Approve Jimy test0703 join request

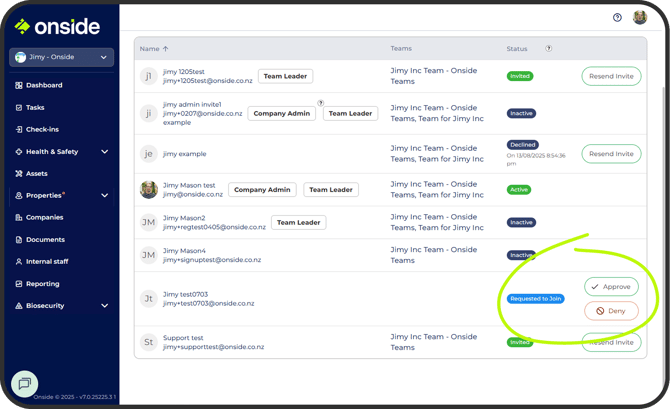[611, 287]
